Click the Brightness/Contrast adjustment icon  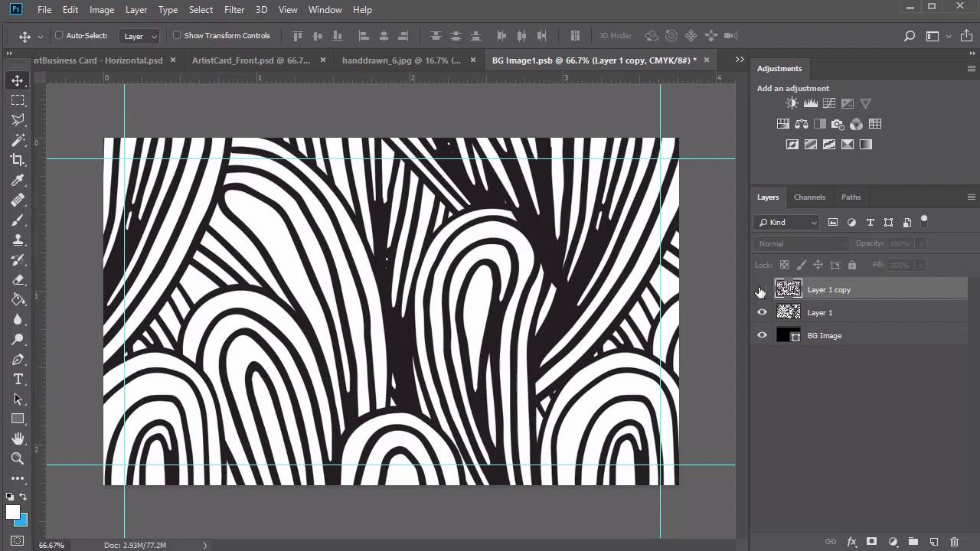coord(792,103)
